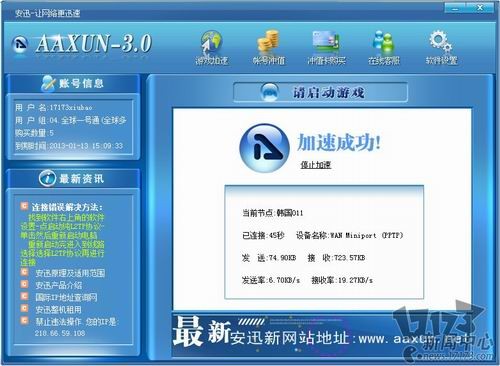Click bullet icon beside 安迅产品介绍
This screenshot has height=366, width=500.
pos(24,284)
